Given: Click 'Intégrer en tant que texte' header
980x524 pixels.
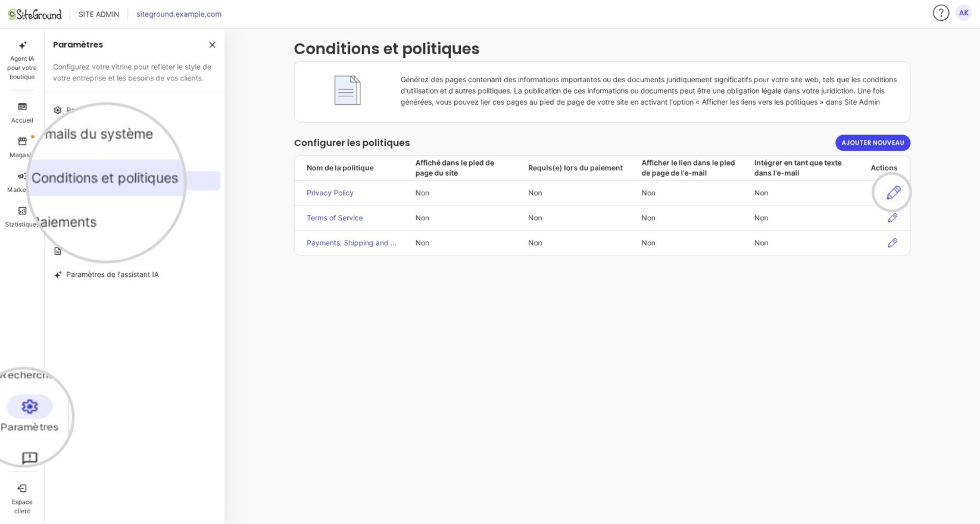Looking at the screenshot, I should point(798,168).
